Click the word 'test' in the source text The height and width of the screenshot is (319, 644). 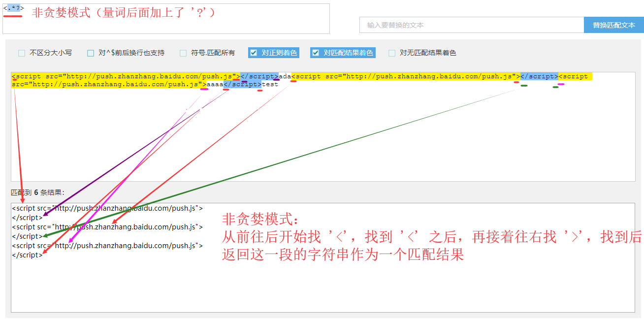point(270,84)
